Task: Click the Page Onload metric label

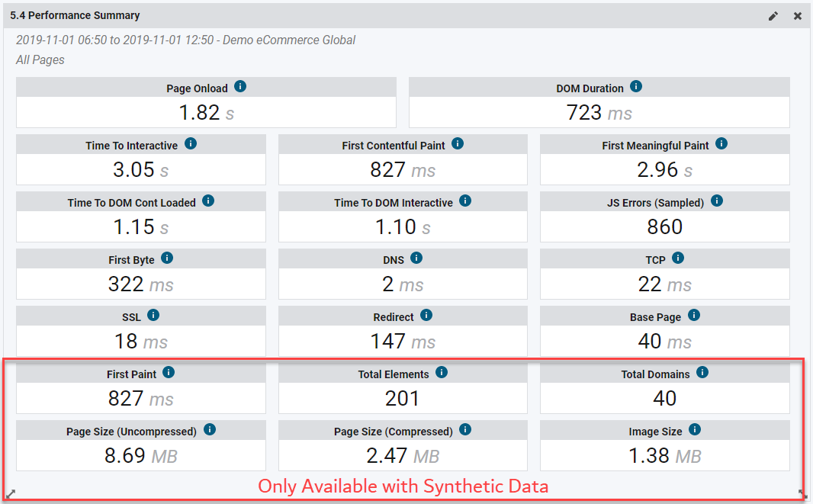Action: coord(197,88)
